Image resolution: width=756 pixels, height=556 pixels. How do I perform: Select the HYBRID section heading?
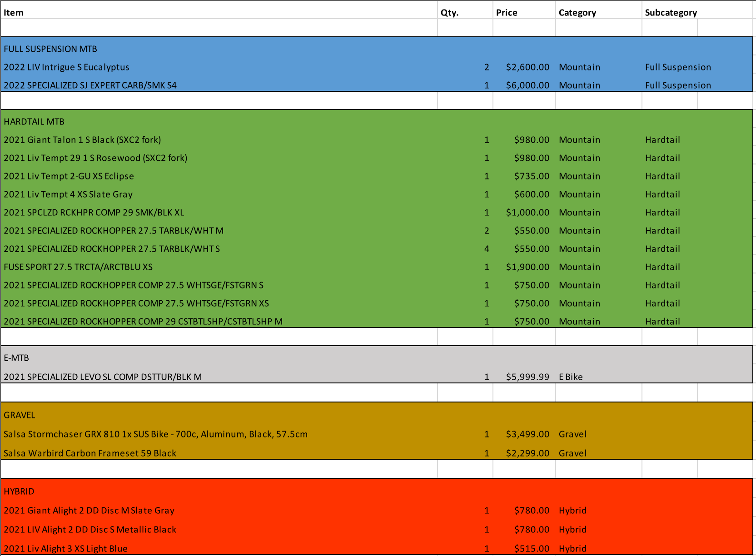point(19,491)
